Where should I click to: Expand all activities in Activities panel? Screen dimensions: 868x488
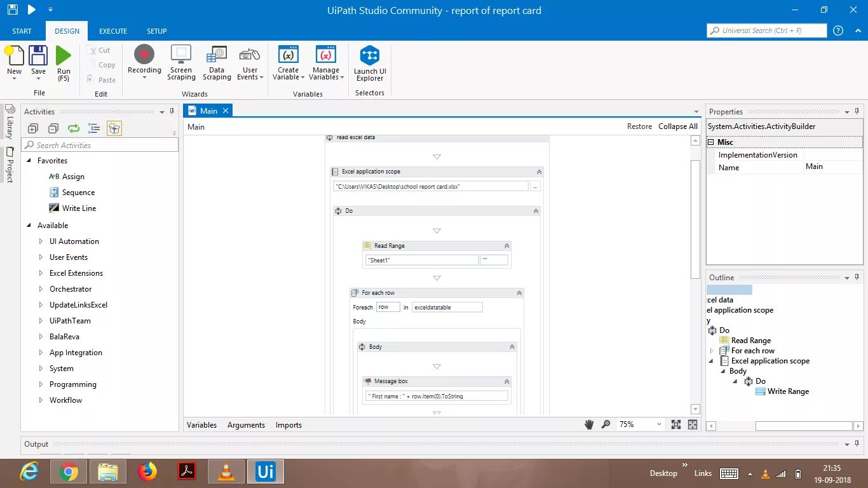point(33,128)
